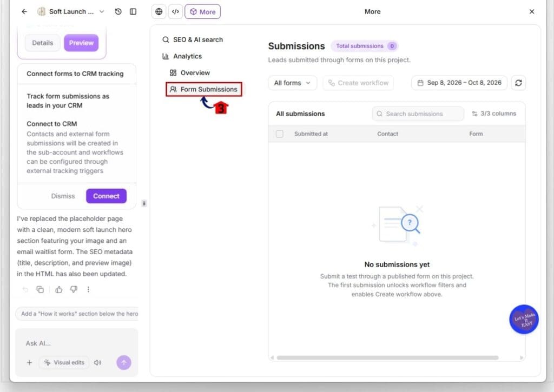Switch to the Details tab

(x=42, y=43)
